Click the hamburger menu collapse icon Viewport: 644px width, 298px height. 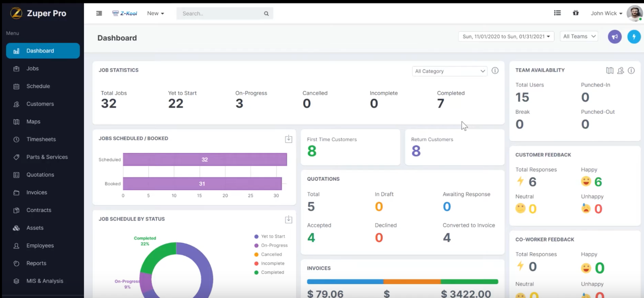pyautogui.click(x=99, y=13)
